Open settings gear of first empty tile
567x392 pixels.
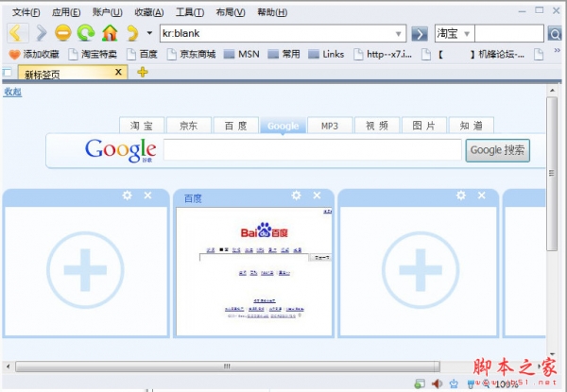tap(128, 196)
